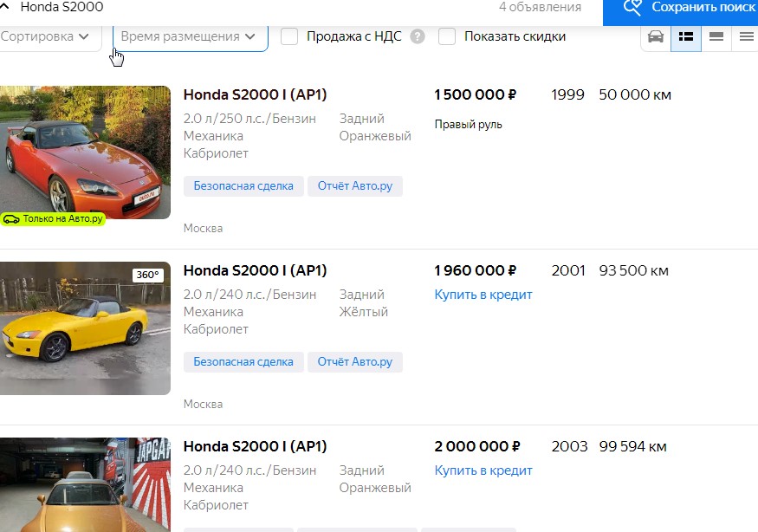758x532 pixels.
Task: Click Сохранить поиск button
Action: (680, 11)
